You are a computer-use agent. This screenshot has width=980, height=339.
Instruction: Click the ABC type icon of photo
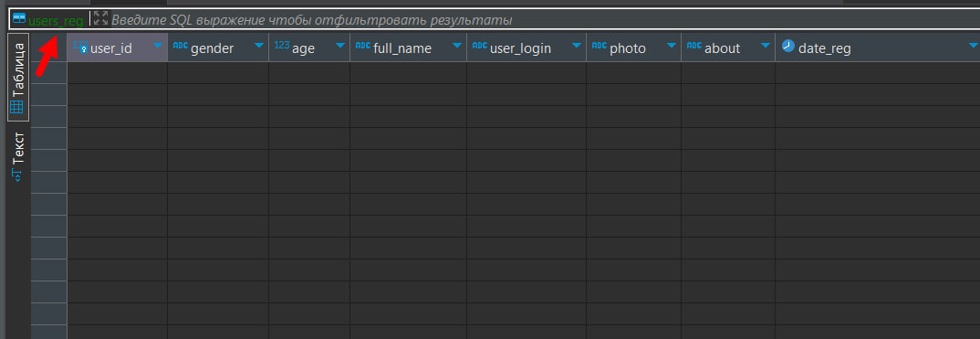599,46
